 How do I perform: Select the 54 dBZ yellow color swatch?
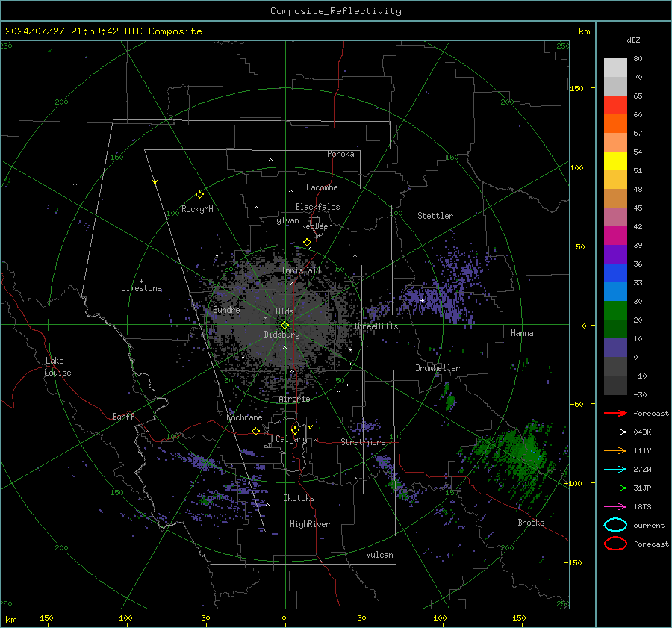[615, 161]
